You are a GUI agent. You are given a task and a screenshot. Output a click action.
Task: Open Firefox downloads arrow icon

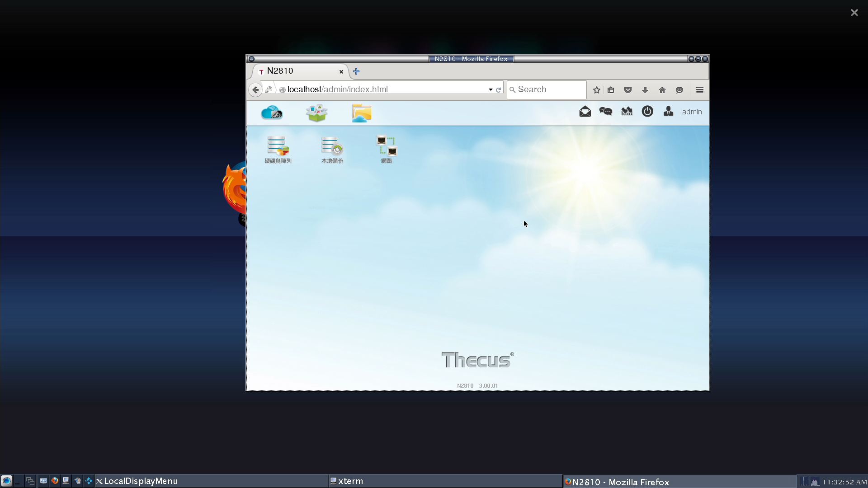(x=645, y=90)
